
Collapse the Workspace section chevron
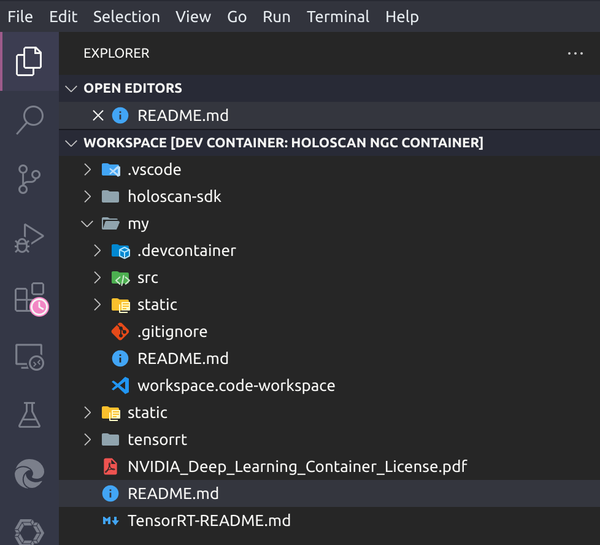(x=71, y=143)
